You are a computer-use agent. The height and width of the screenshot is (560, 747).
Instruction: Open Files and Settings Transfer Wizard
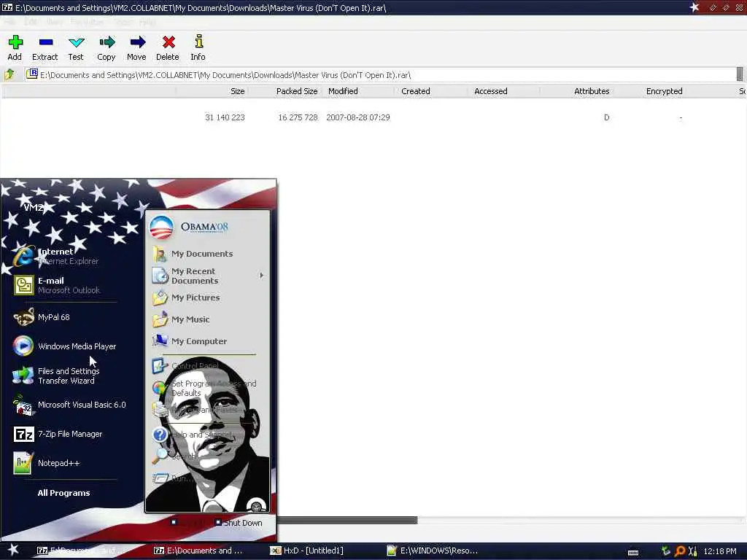pyautogui.click(x=66, y=376)
